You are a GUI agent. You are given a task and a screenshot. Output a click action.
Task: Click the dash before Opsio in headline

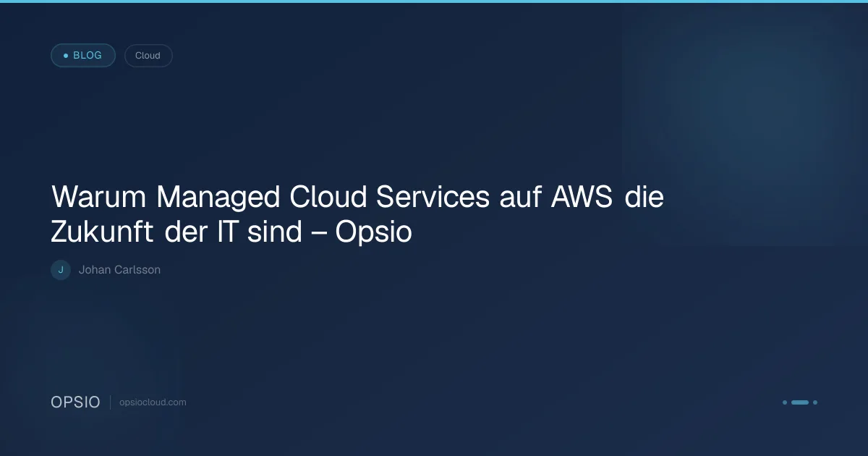click(319, 235)
